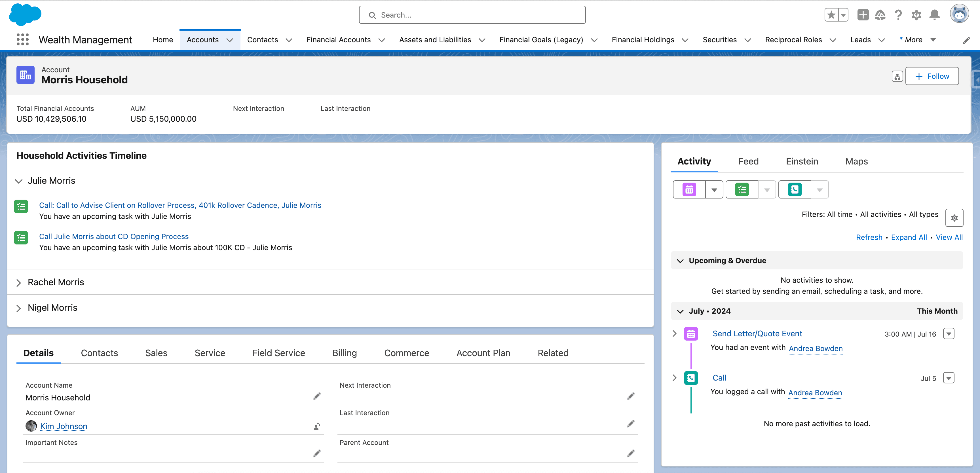Click the global Search field

(x=472, y=15)
